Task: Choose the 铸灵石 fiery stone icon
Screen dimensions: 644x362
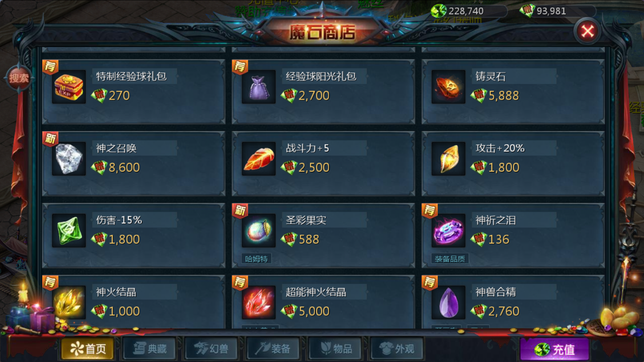Action: pos(448,87)
